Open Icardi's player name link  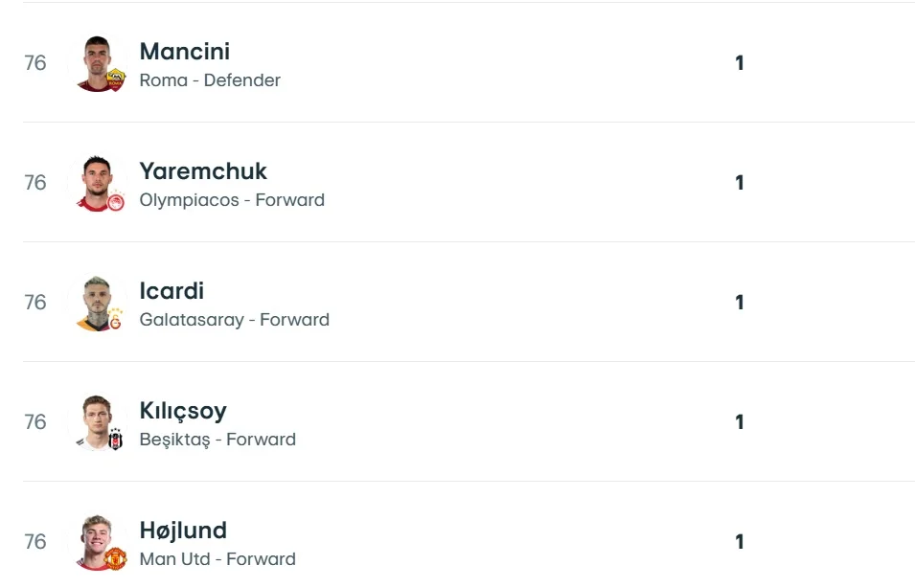point(172,291)
